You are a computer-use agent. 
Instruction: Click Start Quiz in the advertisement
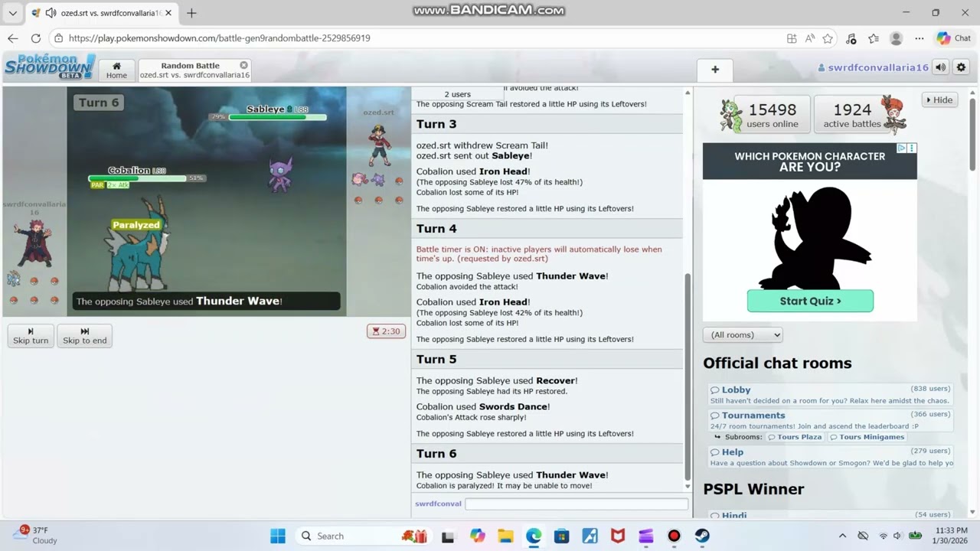point(810,301)
